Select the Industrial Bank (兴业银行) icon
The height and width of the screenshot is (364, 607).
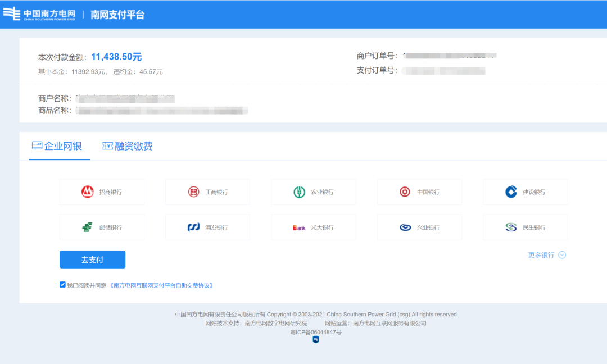pos(405,228)
